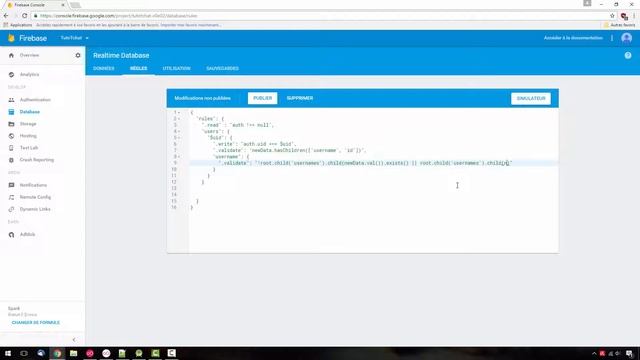Viewport: 640px width, 360px height.
Task: Select the Firebase Console browser tab
Action: click(36, 5)
